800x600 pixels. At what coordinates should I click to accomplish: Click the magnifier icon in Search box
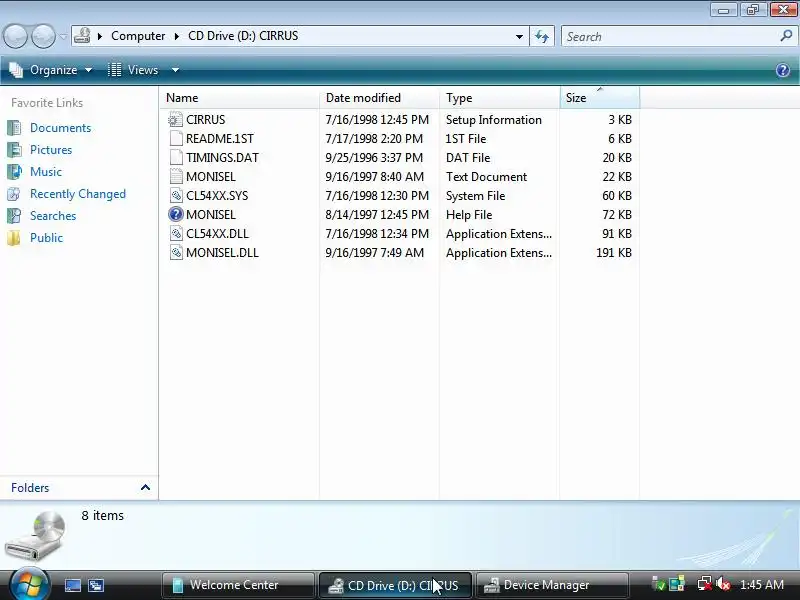pos(786,36)
